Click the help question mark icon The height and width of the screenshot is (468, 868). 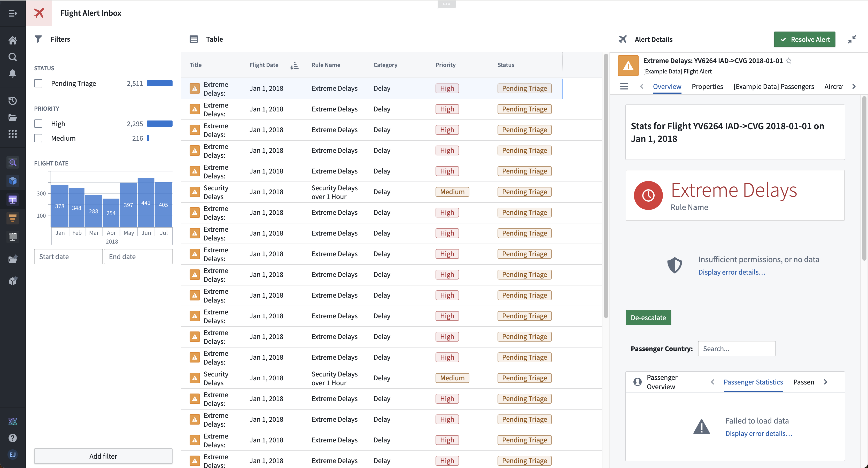tap(12, 438)
